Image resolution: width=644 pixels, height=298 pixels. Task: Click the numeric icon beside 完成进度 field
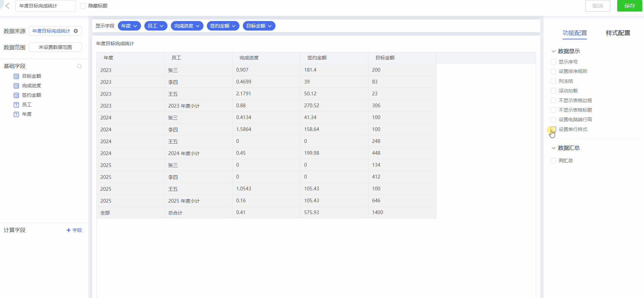(16, 86)
